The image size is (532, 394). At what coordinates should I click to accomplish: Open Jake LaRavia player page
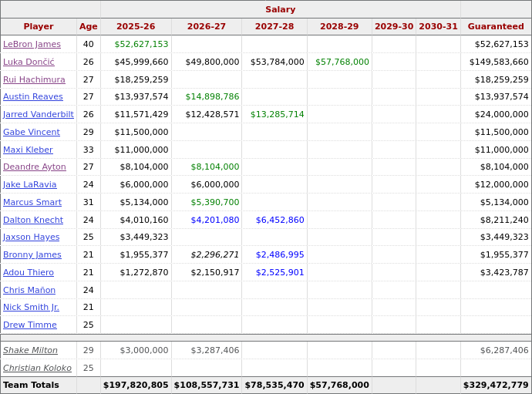[x=30, y=184]
